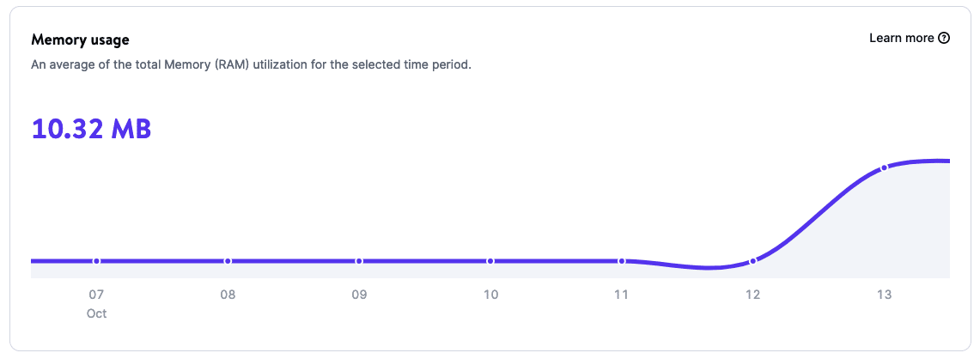This screenshot has width=980, height=359.
Task: Click the 07 x-axis date label
Action: [x=96, y=295]
